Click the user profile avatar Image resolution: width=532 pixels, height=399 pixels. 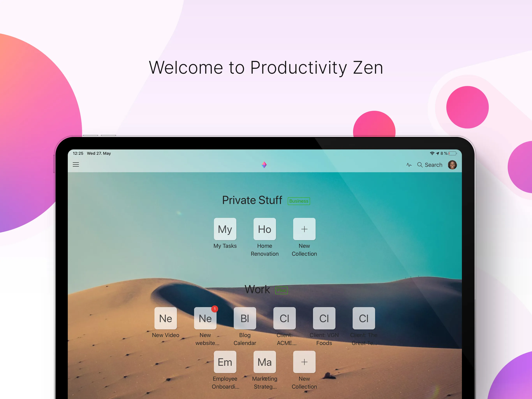click(x=452, y=165)
